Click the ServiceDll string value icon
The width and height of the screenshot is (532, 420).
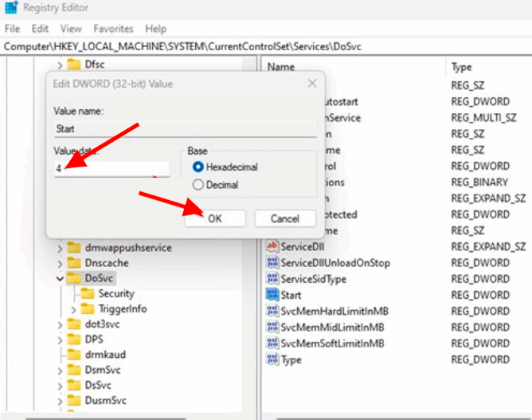[272, 247]
